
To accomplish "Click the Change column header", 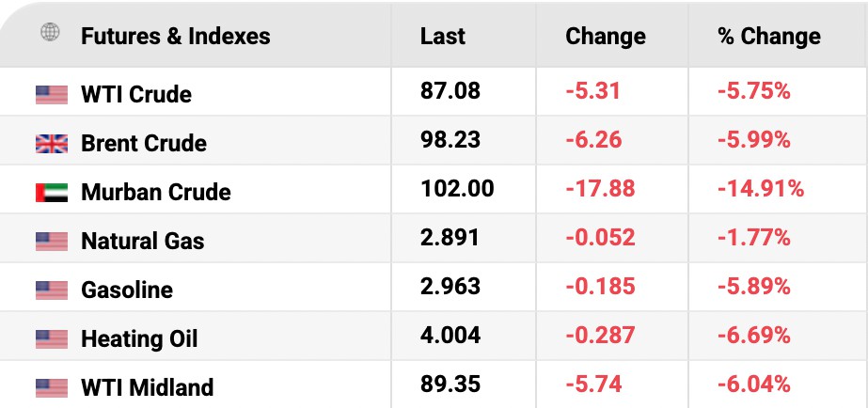I will coord(606,37).
